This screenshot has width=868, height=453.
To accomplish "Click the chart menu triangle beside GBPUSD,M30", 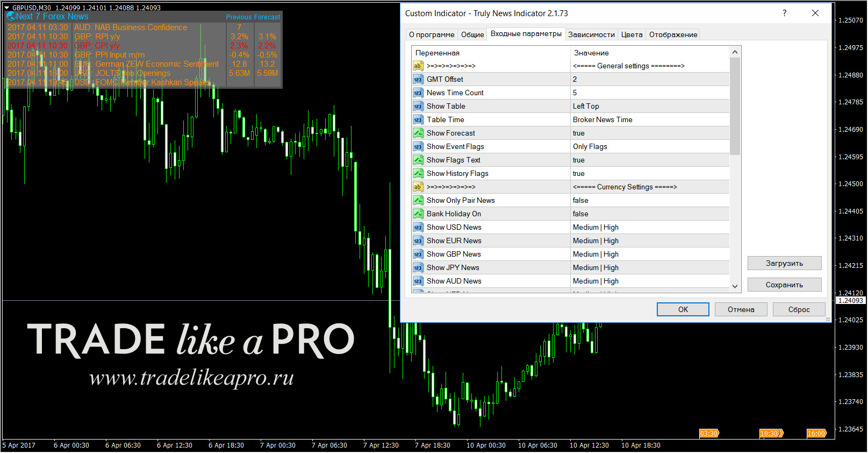I will (7, 8).
